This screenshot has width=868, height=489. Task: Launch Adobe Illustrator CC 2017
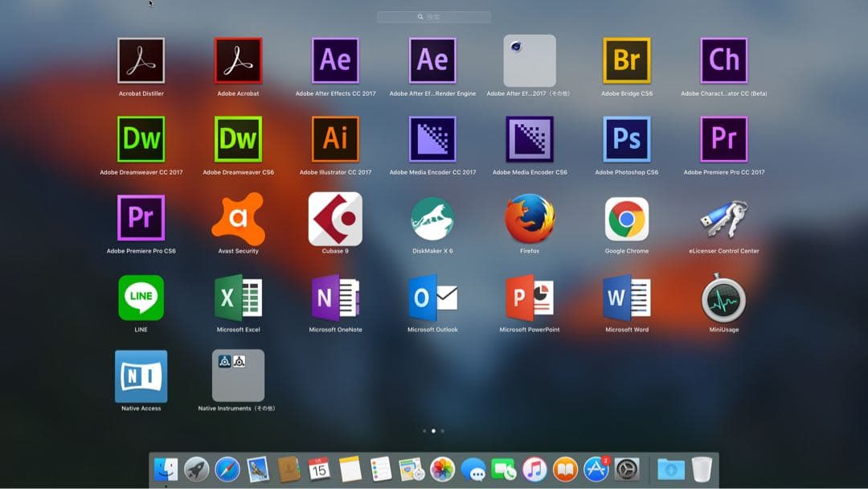click(335, 140)
